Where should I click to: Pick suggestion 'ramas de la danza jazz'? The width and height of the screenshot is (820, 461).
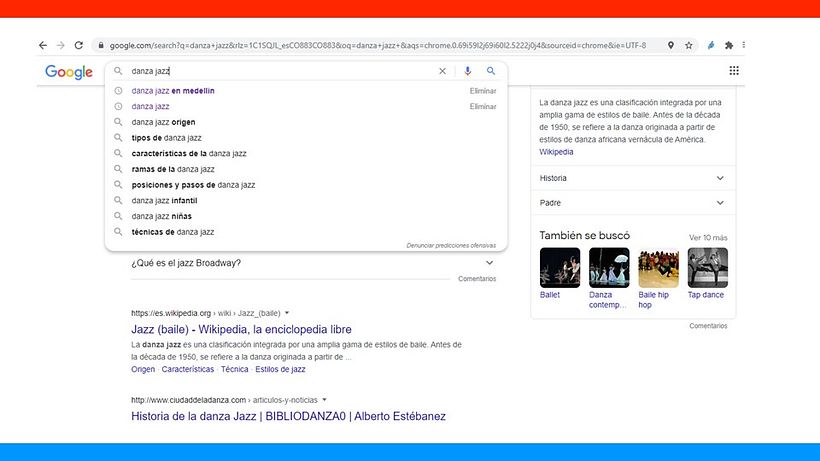tap(173, 169)
